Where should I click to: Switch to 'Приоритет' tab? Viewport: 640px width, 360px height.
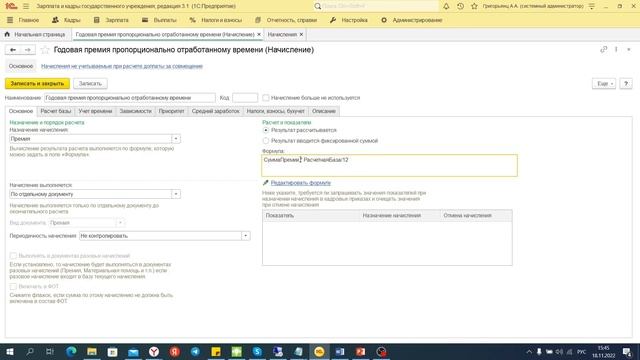pyautogui.click(x=171, y=111)
